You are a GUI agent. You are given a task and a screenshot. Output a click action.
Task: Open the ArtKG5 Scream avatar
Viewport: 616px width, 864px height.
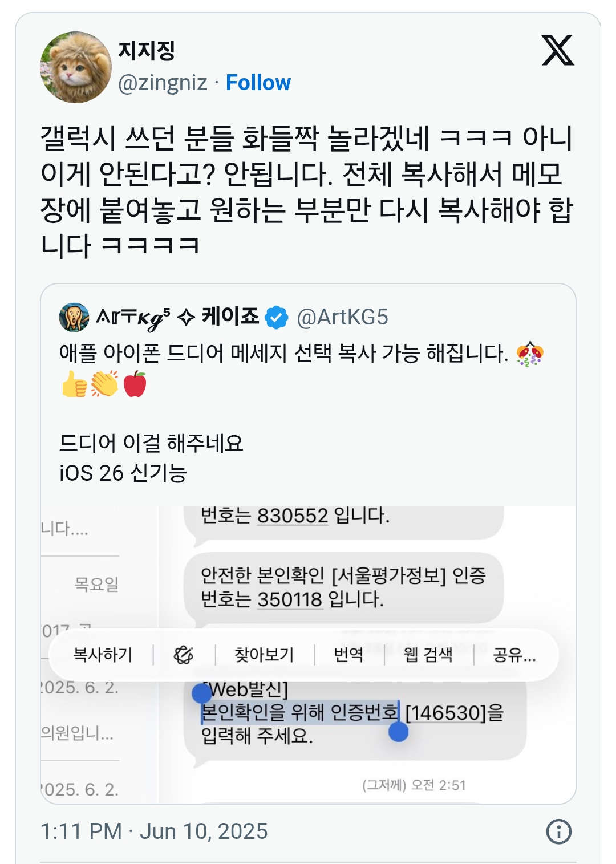(74, 318)
